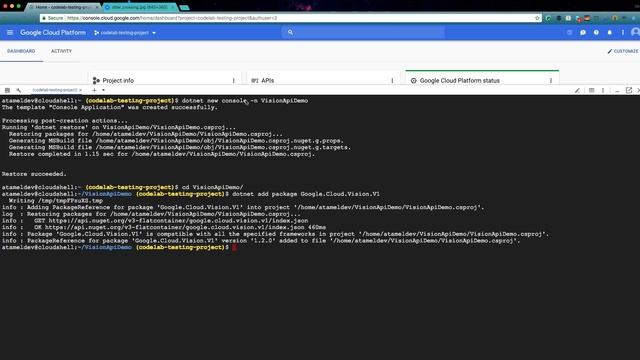Open the header three-dot settings menu
640x360 pixels.
[x=623, y=32]
